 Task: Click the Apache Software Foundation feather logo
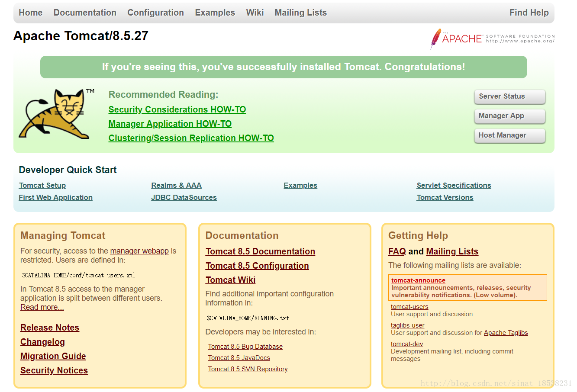coord(492,39)
